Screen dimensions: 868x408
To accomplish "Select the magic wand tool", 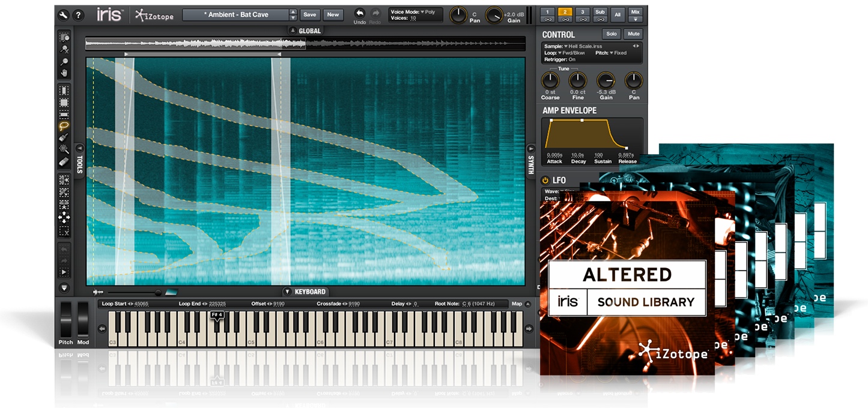I will pyautogui.click(x=64, y=149).
